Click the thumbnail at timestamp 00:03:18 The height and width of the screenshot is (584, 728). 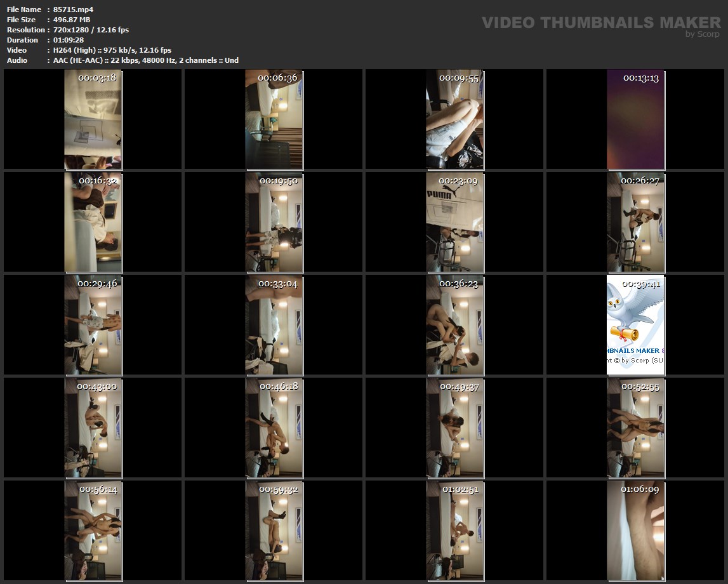[x=93, y=119]
